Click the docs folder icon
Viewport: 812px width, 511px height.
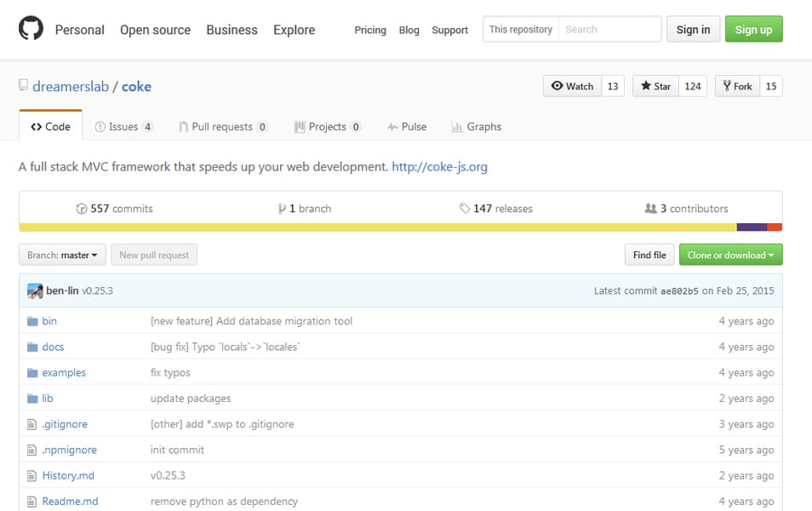click(x=32, y=347)
